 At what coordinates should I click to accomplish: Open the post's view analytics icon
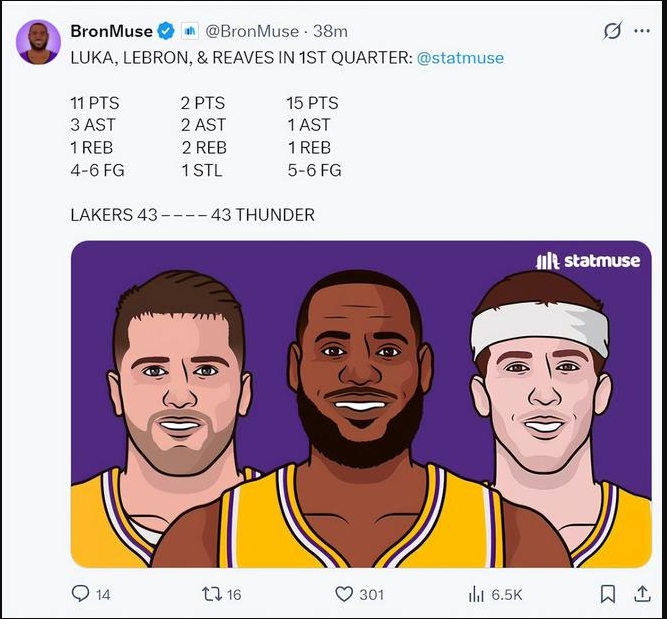tap(476, 594)
